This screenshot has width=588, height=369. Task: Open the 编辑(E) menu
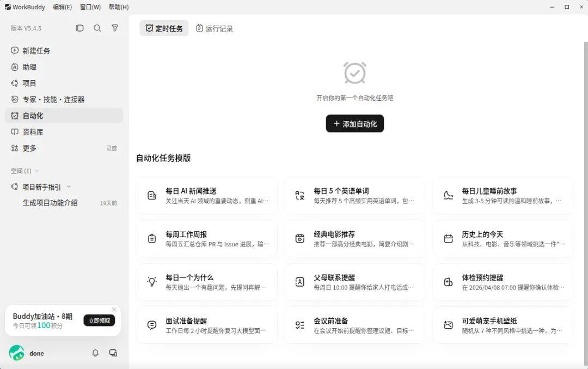[62, 7]
